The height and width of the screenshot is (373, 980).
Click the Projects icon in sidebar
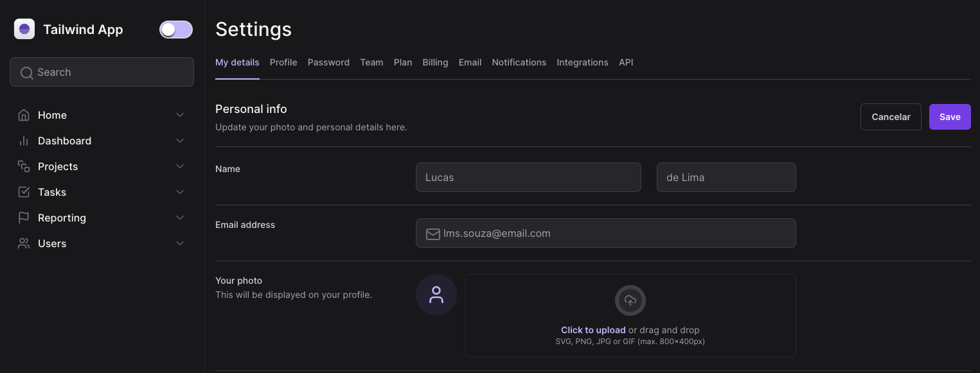point(24,166)
